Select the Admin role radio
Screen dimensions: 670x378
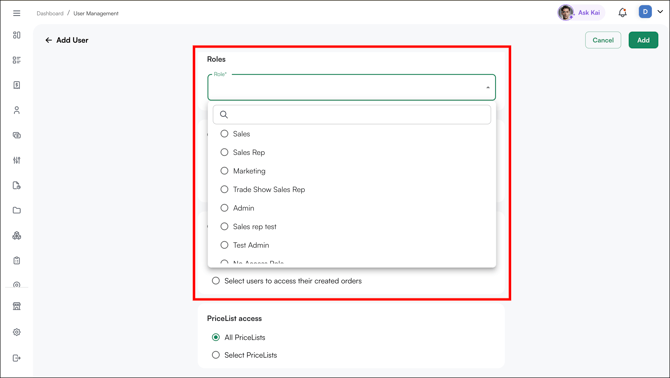pyautogui.click(x=224, y=208)
